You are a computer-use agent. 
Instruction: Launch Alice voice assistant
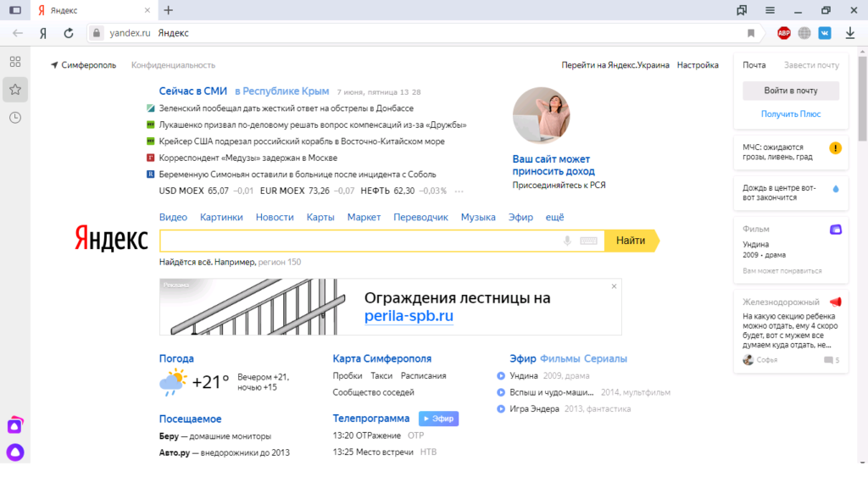point(15,452)
